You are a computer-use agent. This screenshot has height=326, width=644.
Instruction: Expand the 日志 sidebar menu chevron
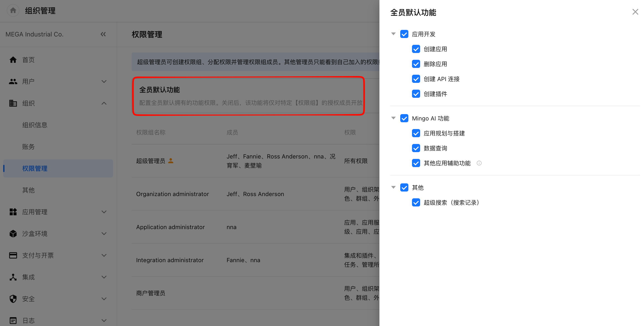(x=104, y=321)
